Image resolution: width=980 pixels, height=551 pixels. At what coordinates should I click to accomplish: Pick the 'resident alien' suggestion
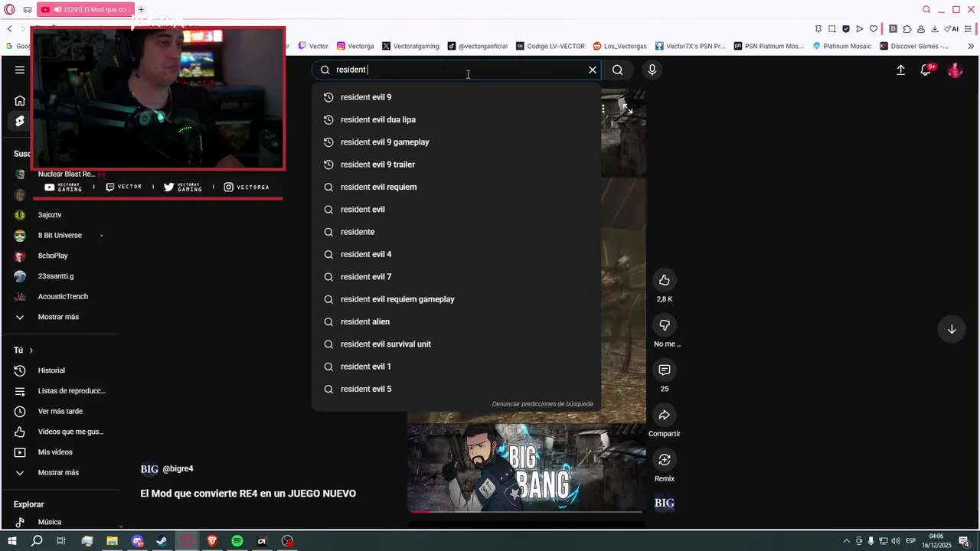(x=456, y=321)
